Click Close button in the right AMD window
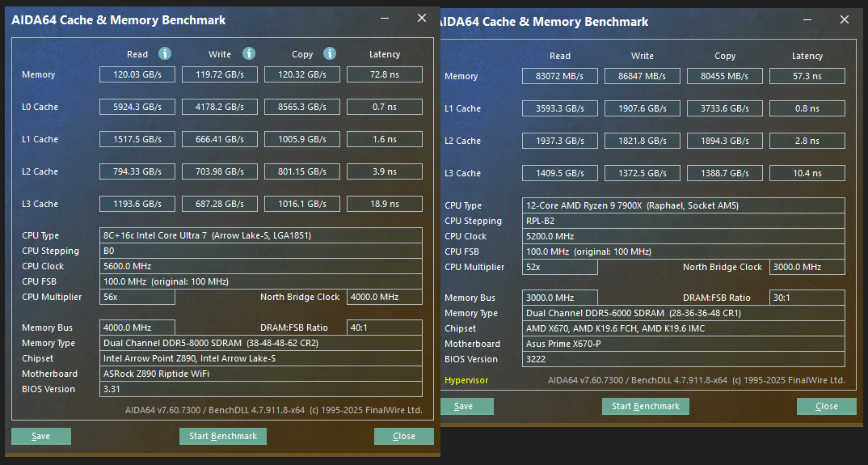 coord(827,406)
